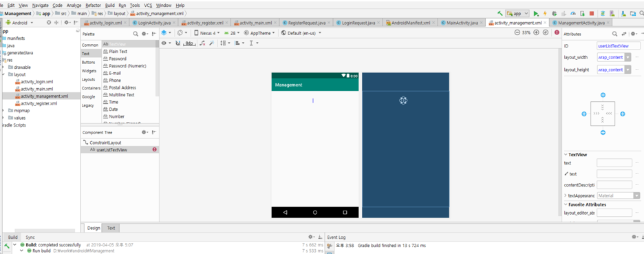Image resolution: width=644 pixels, height=254 pixels.
Task: Open the VCS menu
Action: tap(148, 6)
